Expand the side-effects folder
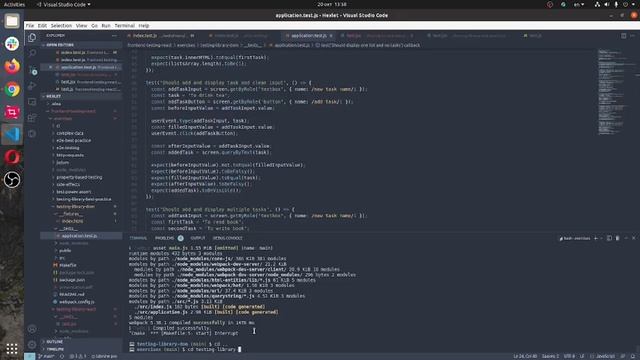This screenshot has width=640, height=360. pos(68,184)
